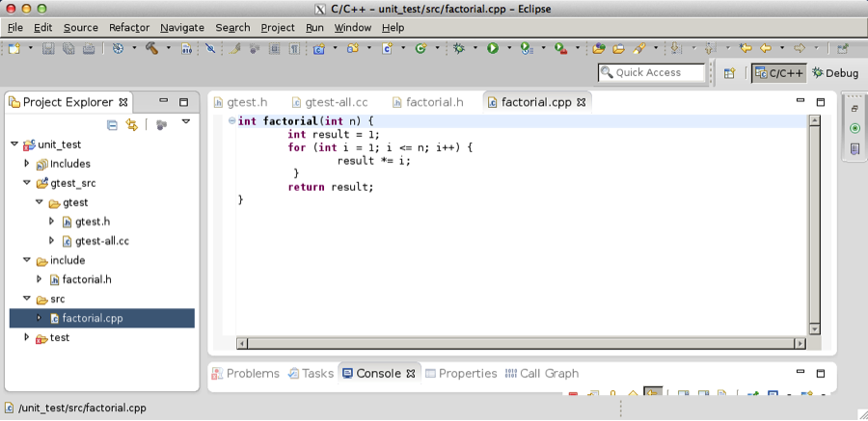This screenshot has width=868, height=421.
Task: Click the Next Annotation arrow icon
Action: click(675, 49)
